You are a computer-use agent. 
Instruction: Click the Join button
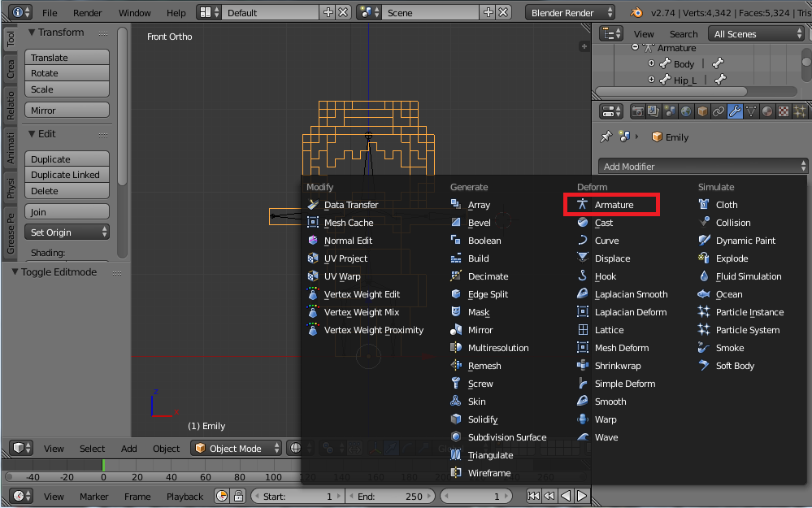(x=67, y=211)
